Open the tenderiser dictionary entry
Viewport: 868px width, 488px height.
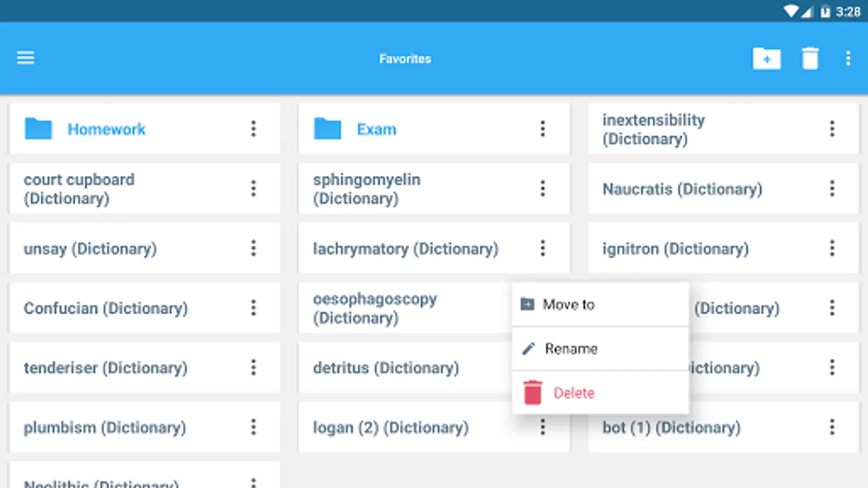[105, 368]
